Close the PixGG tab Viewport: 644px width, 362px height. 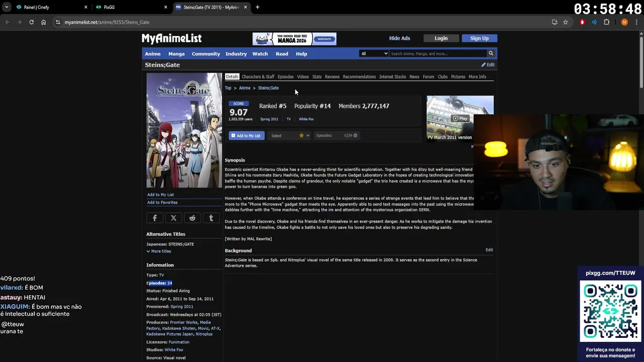[x=166, y=7]
